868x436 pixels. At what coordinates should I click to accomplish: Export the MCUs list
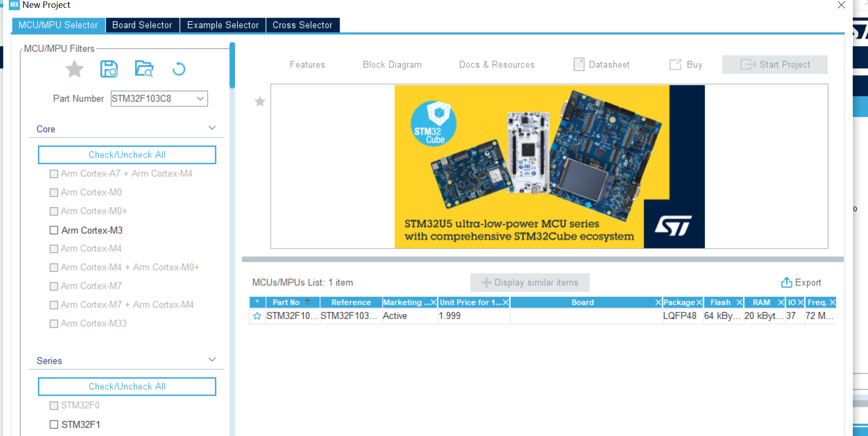[x=801, y=282]
